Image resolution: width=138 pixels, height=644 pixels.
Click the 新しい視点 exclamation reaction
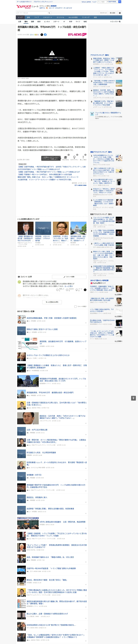click(83, 157)
